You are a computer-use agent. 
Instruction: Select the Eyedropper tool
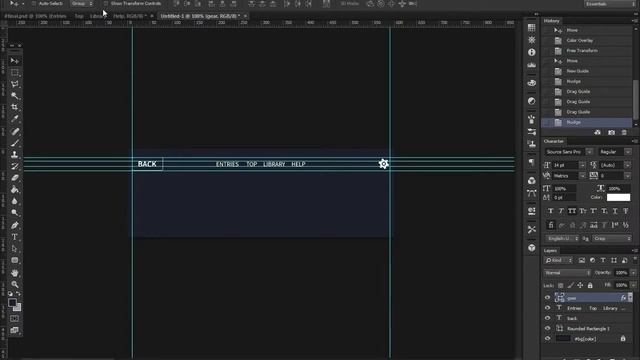15,119
